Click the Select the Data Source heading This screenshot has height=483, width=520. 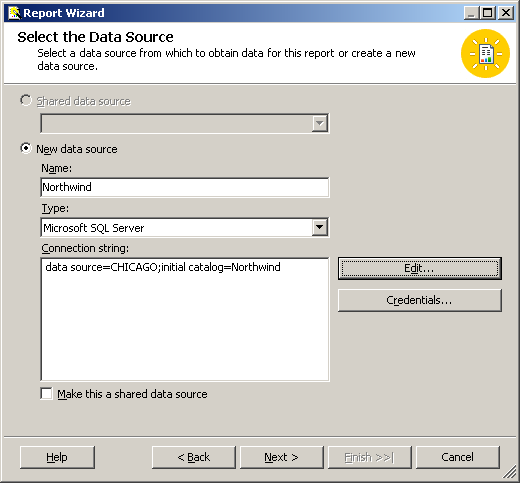click(x=95, y=37)
